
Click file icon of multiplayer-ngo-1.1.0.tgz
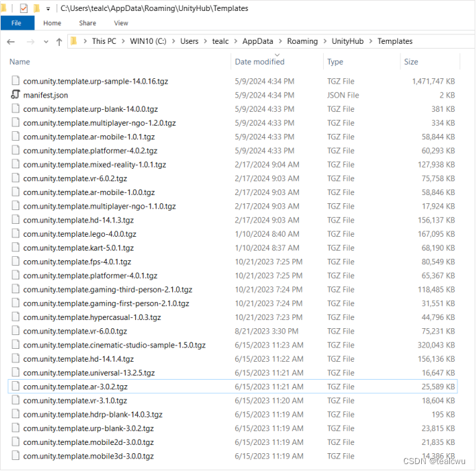16,205
